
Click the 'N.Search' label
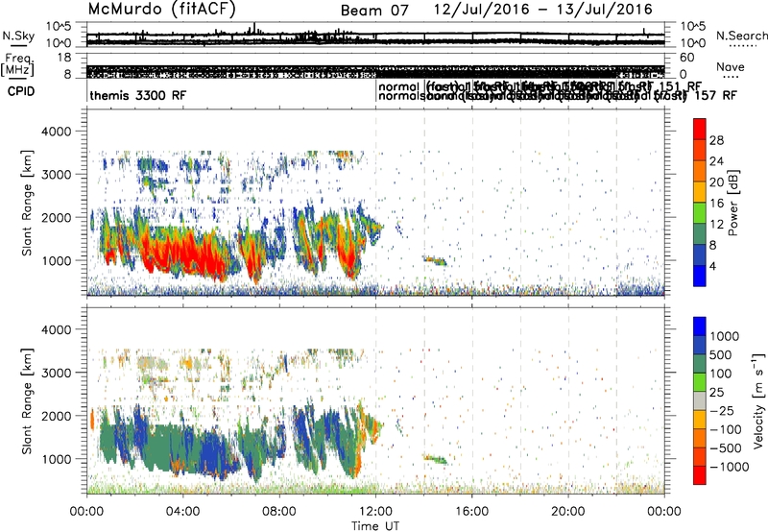[741, 36]
